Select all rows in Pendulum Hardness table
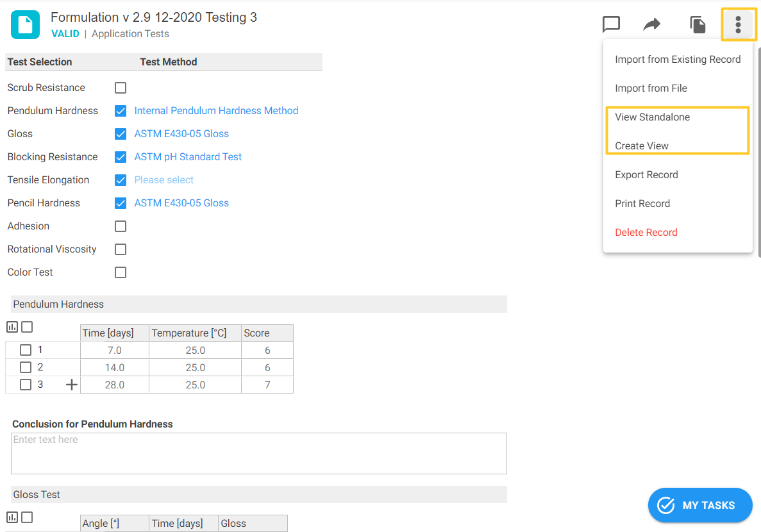The image size is (761, 532). [27, 327]
